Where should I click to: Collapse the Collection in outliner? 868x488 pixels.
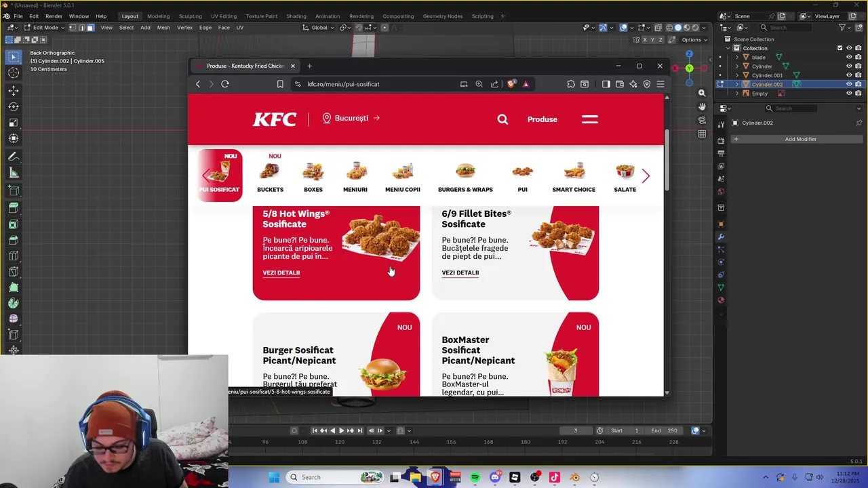(x=728, y=48)
